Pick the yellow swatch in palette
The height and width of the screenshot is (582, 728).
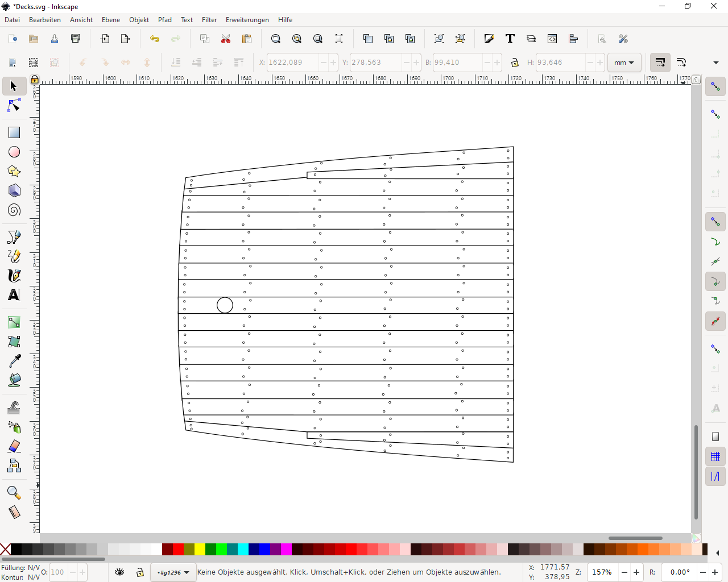tap(200, 549)
